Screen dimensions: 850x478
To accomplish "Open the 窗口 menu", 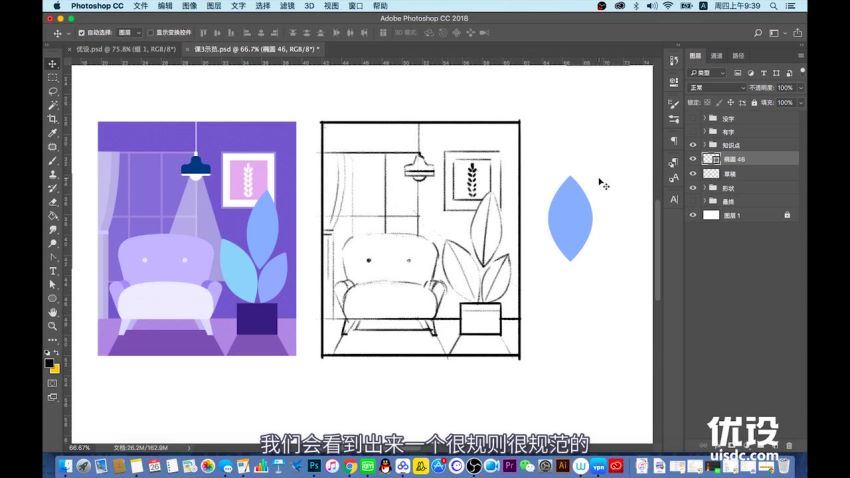I will pos(356,6).
